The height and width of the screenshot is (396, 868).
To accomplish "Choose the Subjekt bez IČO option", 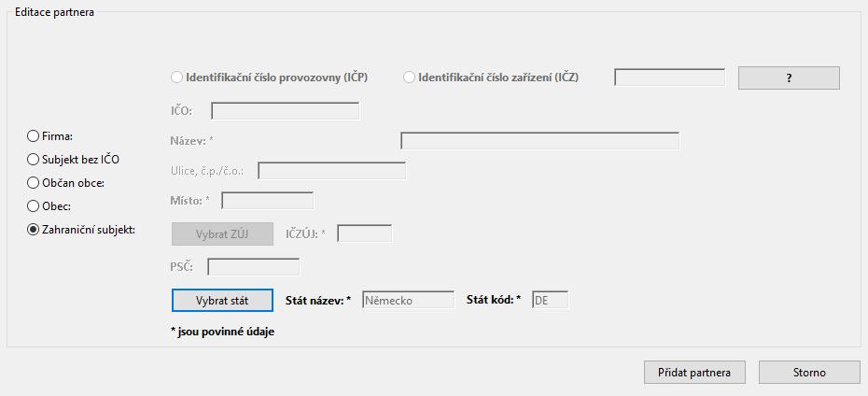I will click(34, 160).
